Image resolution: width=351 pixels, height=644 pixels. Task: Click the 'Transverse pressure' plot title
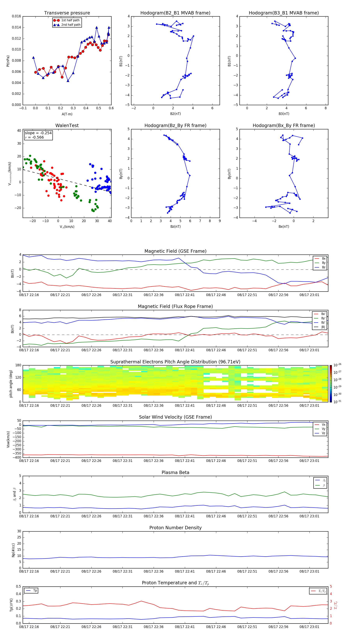[67, 13]
